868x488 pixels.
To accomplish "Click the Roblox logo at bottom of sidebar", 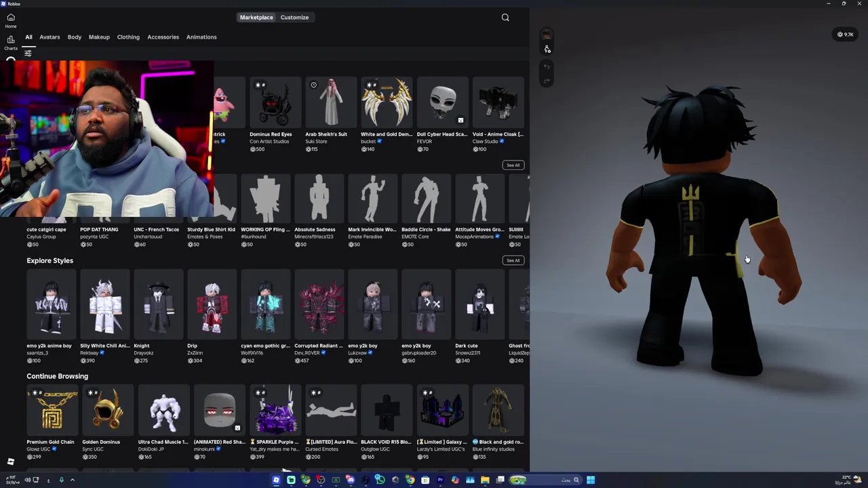I will pyautogui.click(x=11, y=462).
